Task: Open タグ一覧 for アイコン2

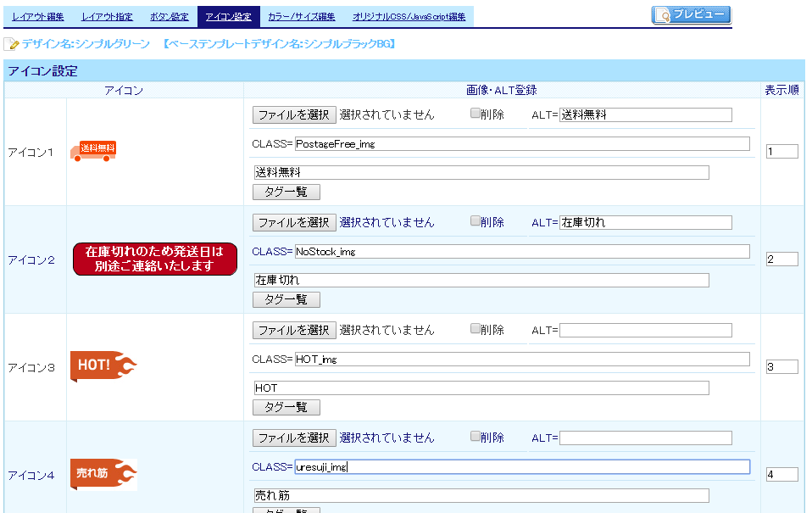Action: click(x=286, y=300)
